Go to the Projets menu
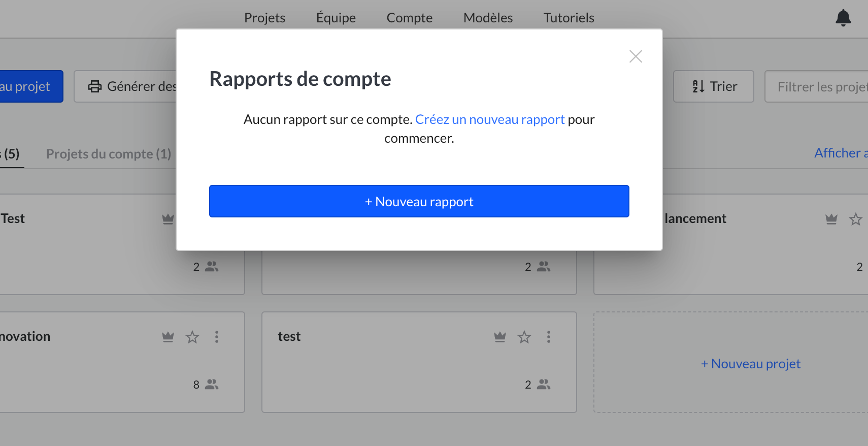 tap(264, 18)
